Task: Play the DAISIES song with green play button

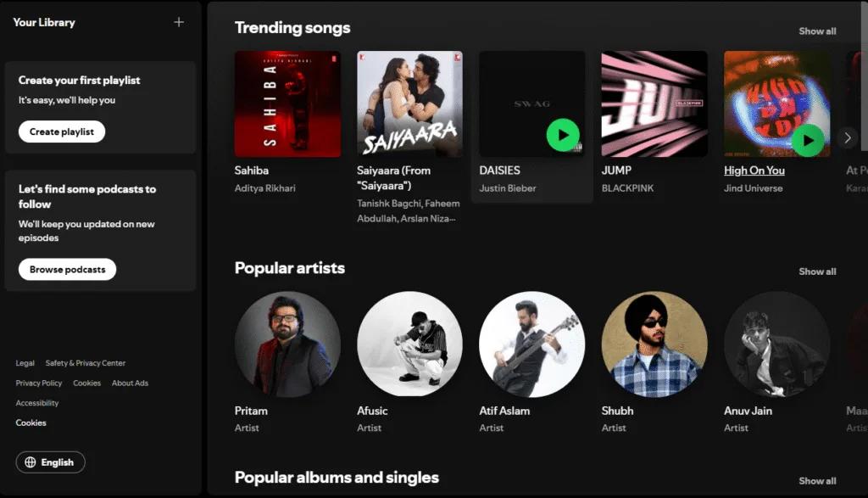Action: pos(563,135)
